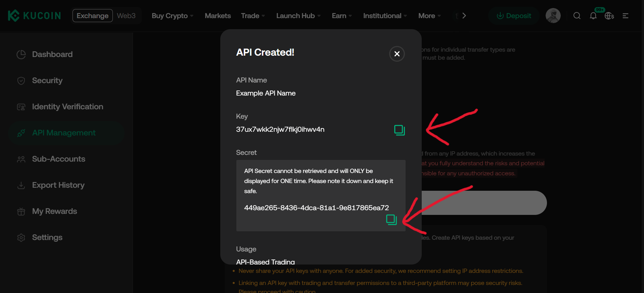
Task: Click the 'API Created!' dialog title
Action: click(x=265, y=52)
